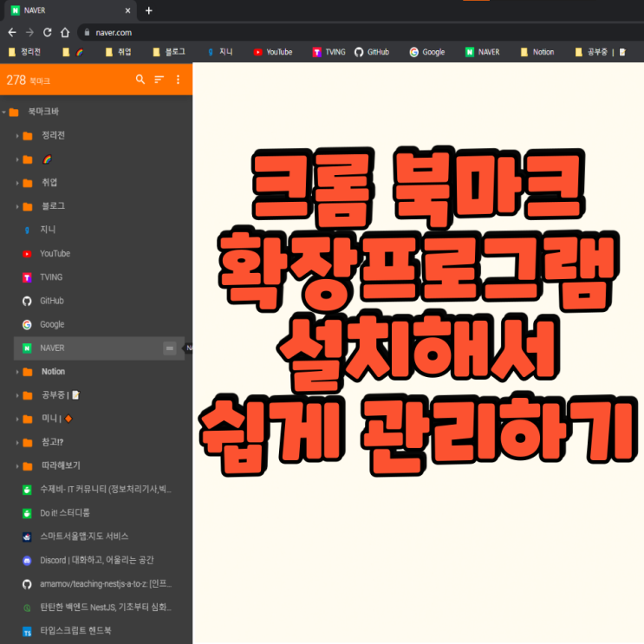Expand the 블로그 folder in sidebar

[17, 206]
